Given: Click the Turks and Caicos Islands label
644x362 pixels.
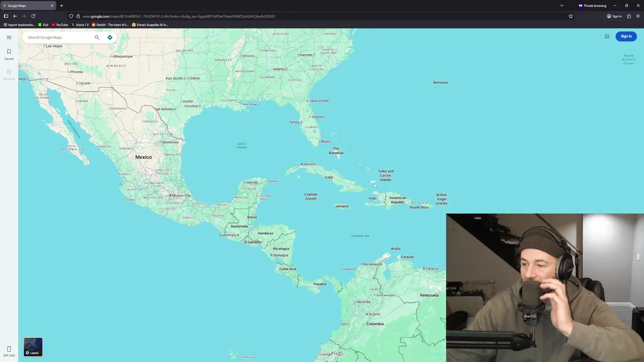Looking at the screenshot, I should click(x=385, y=175).
